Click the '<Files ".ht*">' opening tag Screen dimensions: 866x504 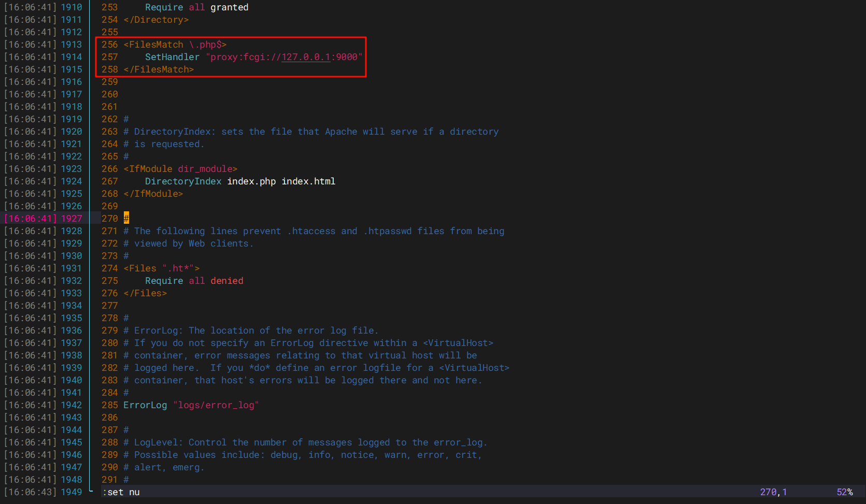[x=161, y=268]
